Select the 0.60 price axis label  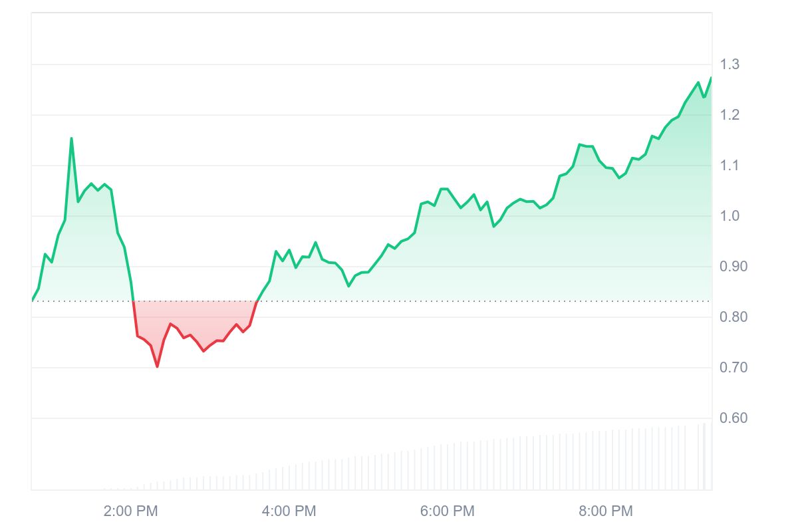pyautogui.click(x=733, y=418)
